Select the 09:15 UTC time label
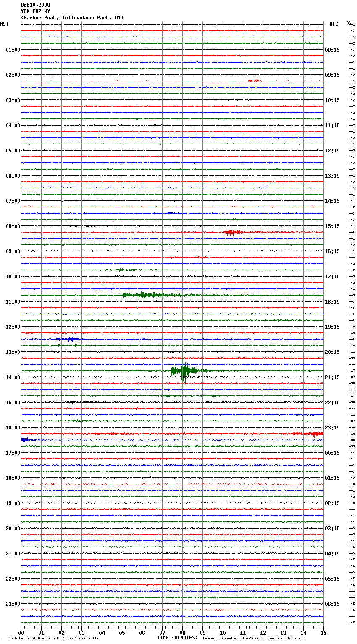The image size is (357, 644). 332,75
